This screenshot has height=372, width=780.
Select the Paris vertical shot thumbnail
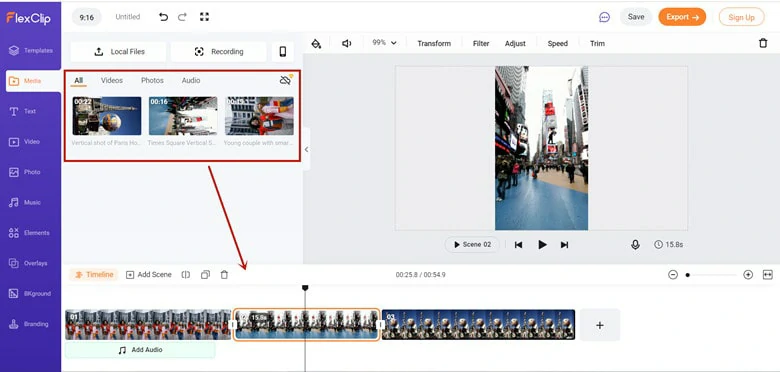click(107, 116)
